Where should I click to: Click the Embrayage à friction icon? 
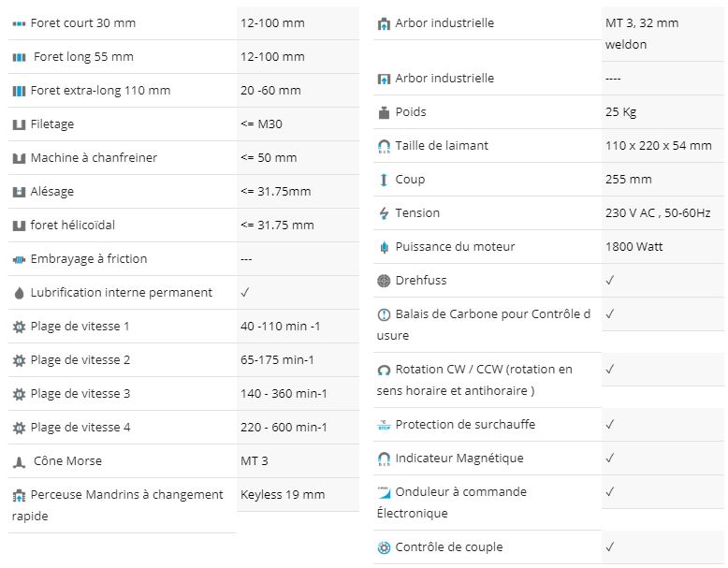19,259
